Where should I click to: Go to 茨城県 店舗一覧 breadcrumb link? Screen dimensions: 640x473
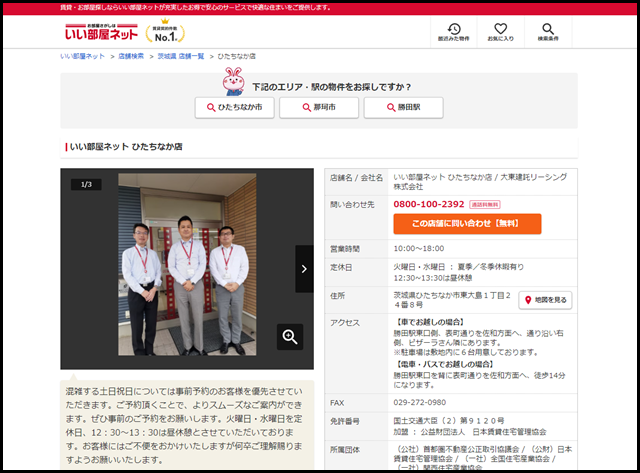point(181,56)
